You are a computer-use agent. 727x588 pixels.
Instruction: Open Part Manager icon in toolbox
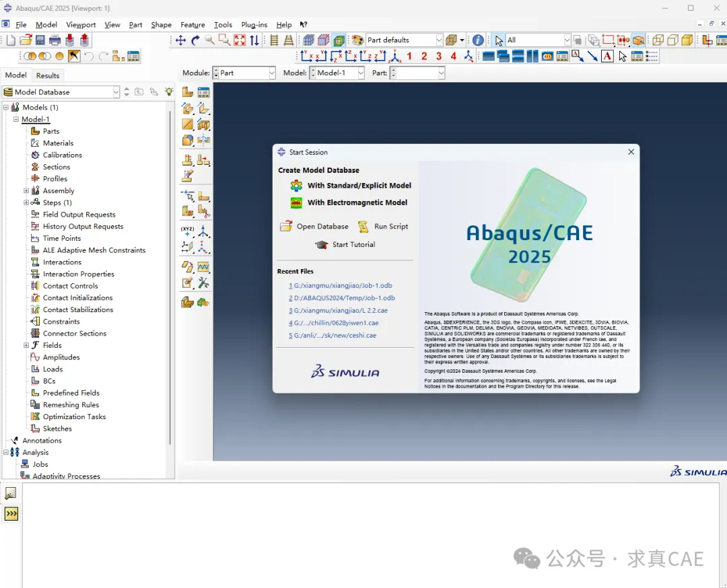[x=203, y=92]
